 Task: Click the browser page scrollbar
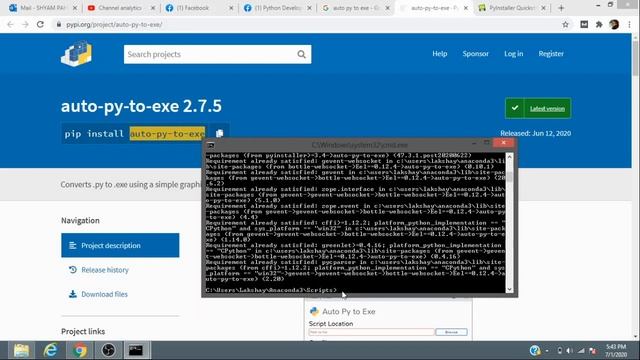point(636,58)
